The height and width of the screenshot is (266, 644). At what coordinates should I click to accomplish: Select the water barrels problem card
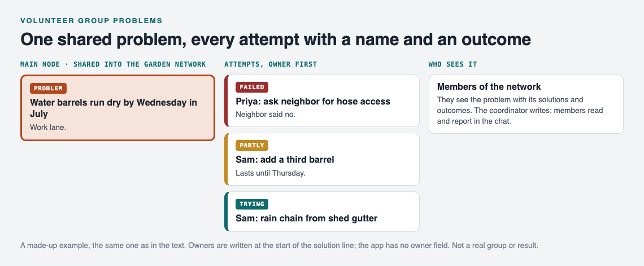[118, 108]
